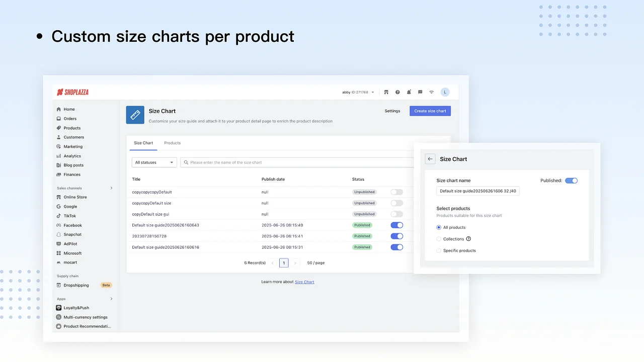Open the TikTok sales channel
The height and width of the screenshot is (362, 644).
(69, 216)
